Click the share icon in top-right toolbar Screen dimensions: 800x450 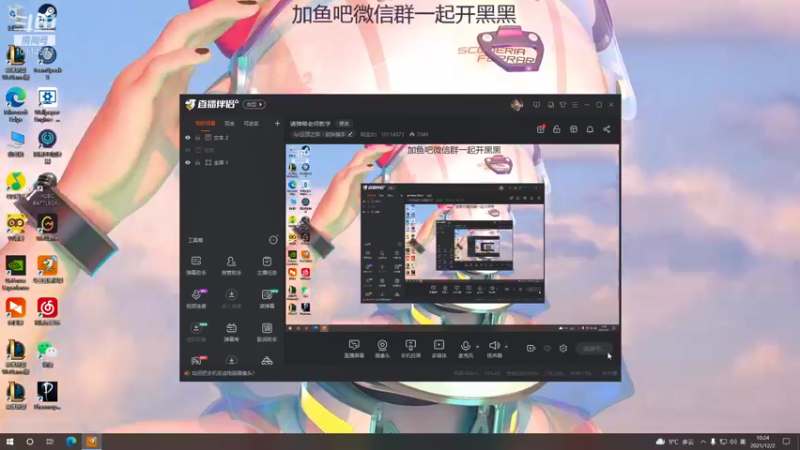607,129
